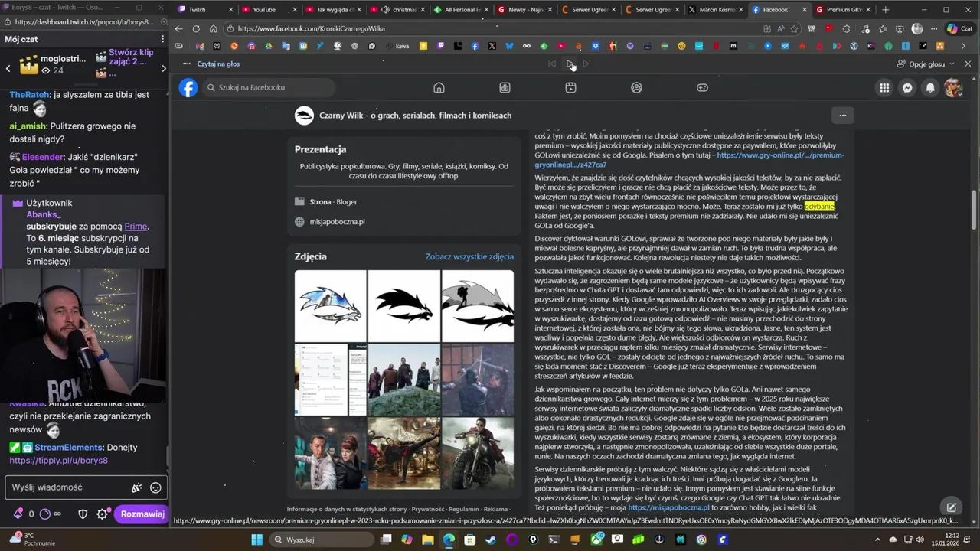Open Twitch chat settings gear

[x=103, y=514]
